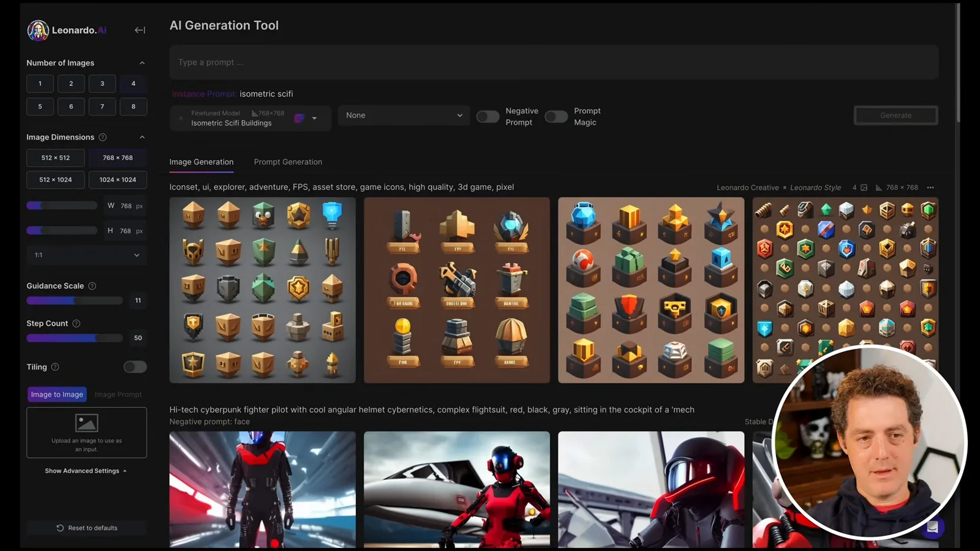The height and width of the screenshot is (551, 980).
Task: Open Step Count help info icon
Action: pos(77,323)
